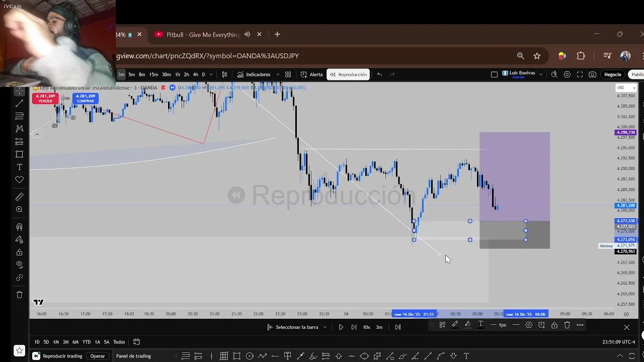644x362 pixels.
Task: Open more options in drawing toolbar
Action: [580, 325]
